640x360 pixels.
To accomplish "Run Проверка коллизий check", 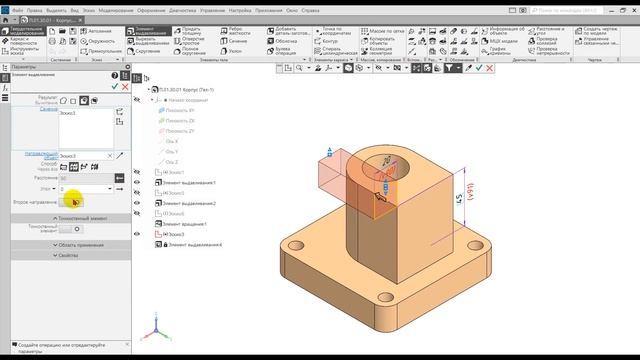I will (x=542, y=41).
